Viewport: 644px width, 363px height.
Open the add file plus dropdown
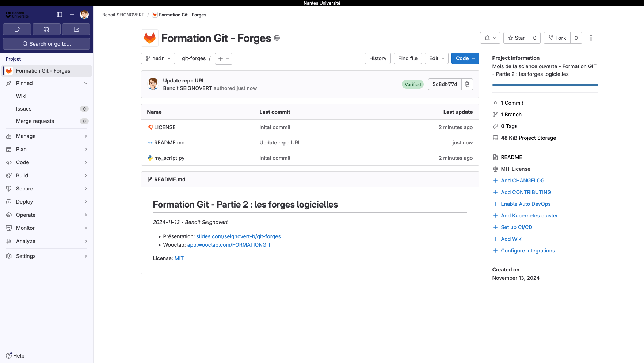[224, 58]
